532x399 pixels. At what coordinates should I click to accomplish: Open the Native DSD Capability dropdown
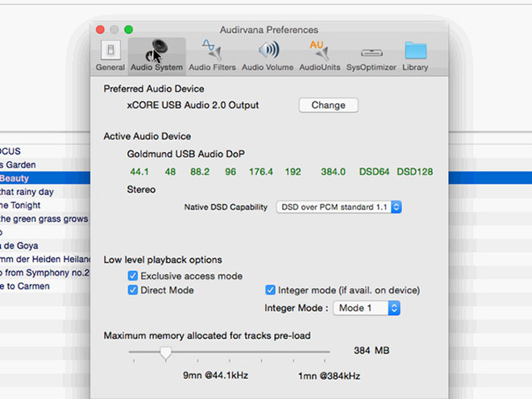[x=339, y=207]
